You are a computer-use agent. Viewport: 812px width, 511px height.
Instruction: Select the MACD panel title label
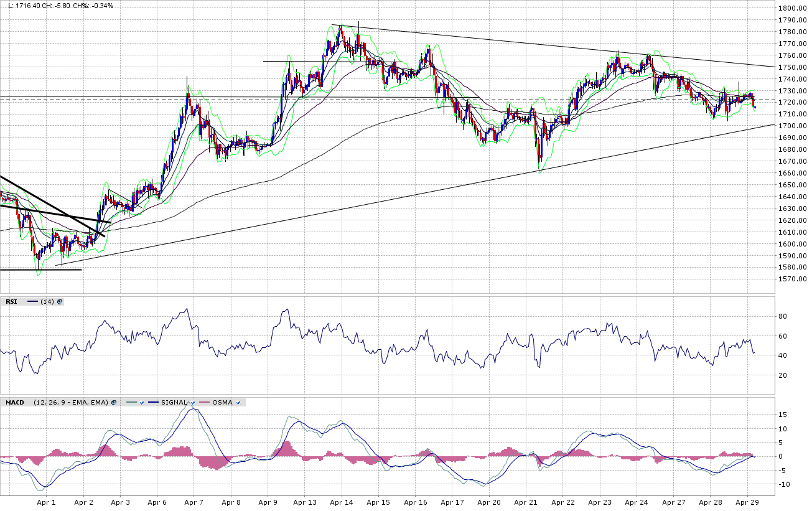[x=14, y=403]
